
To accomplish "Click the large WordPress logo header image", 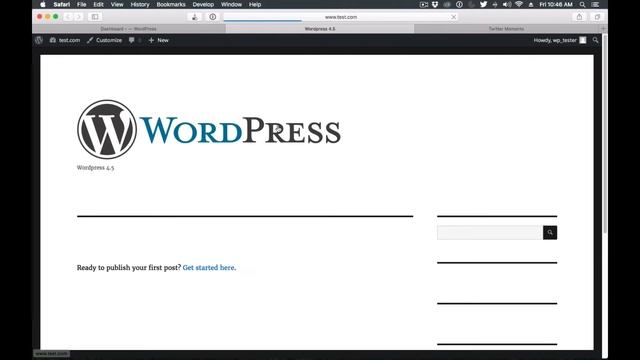I will point(209,129).
